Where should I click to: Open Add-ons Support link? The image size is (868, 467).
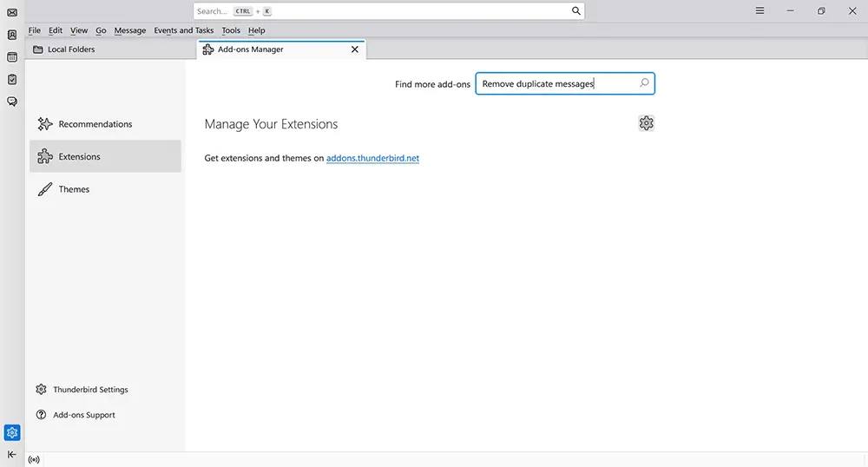point(76,415)
